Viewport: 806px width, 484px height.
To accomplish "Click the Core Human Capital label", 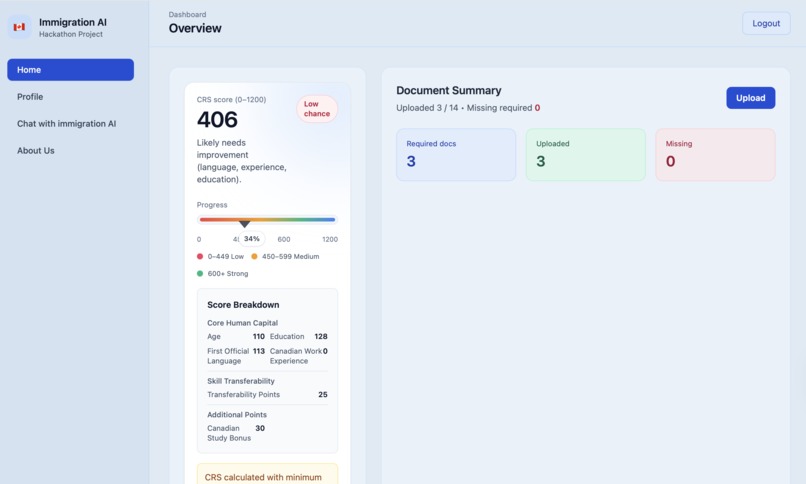I will tap(243, 323).
